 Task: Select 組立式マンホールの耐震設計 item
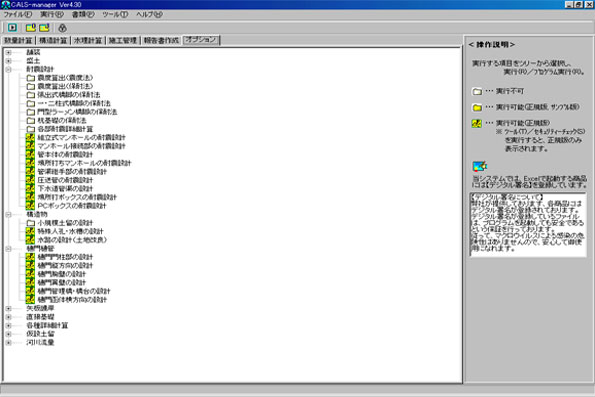(81, 137)
